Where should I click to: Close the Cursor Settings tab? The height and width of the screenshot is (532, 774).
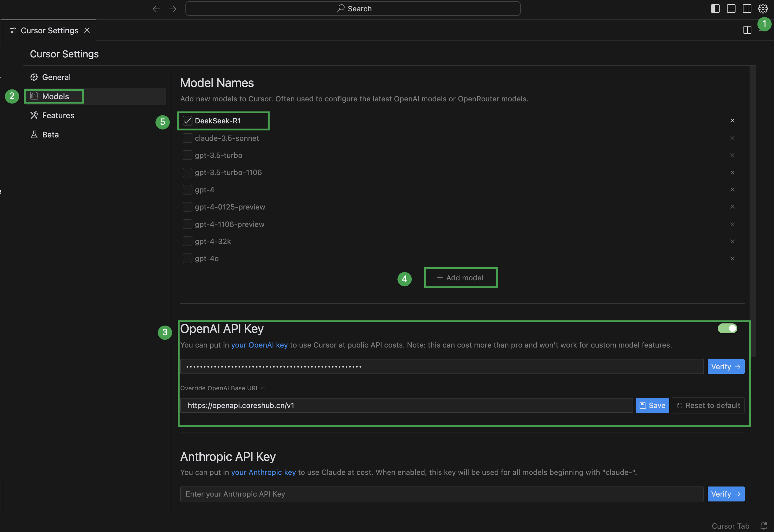(x=87, y=30)
